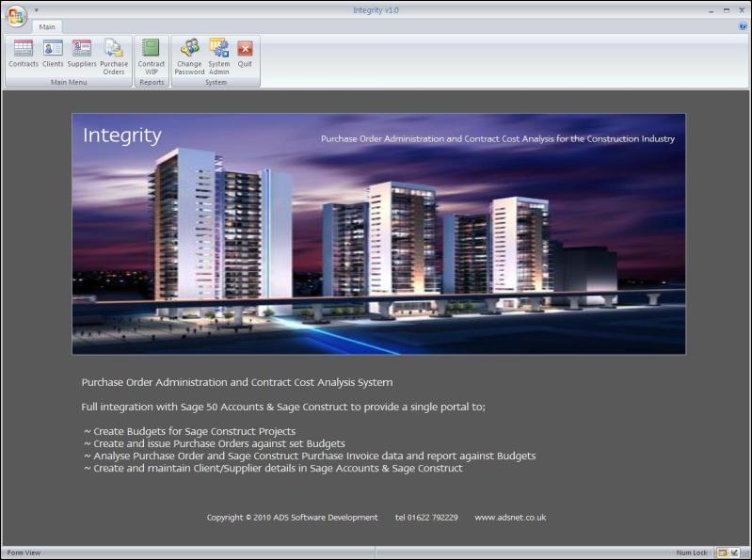Switch to Form View in status bar
This screenshot has height=560, width=752.
pos(722,553)
